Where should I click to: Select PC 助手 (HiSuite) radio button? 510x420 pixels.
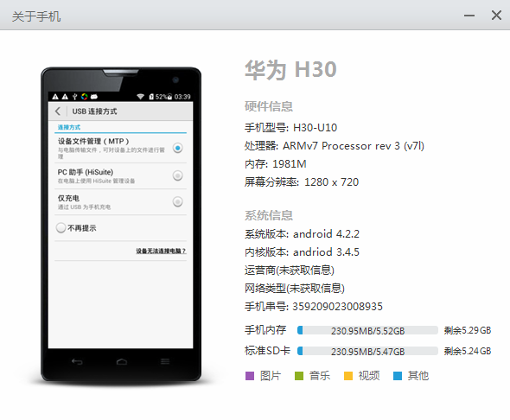point(177,176)
